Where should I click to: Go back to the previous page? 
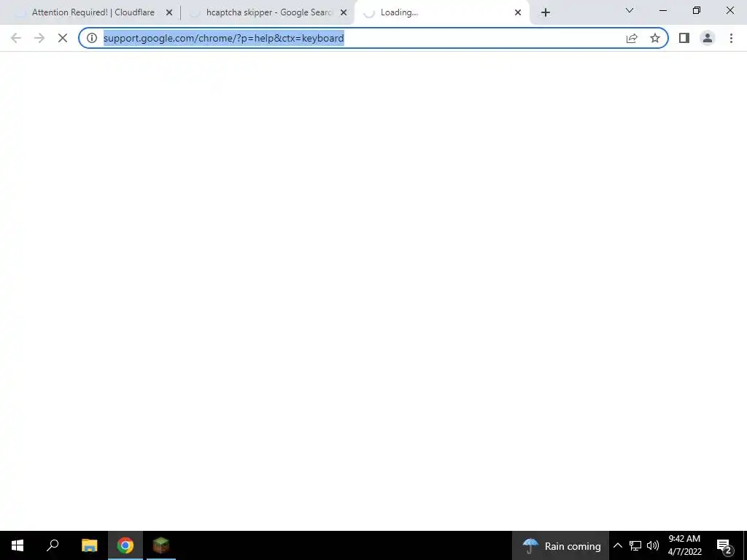tap(16, 38)
